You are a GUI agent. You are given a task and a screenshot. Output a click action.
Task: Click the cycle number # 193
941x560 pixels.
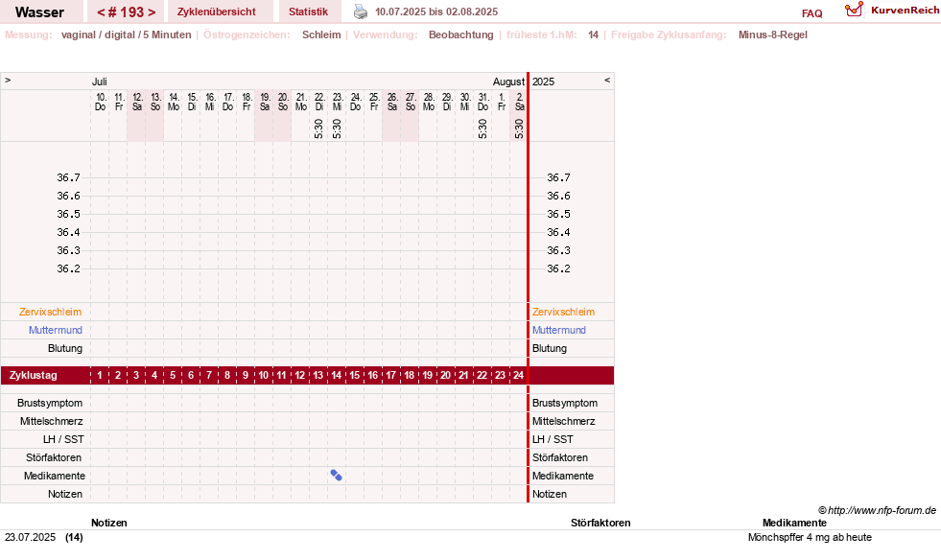tap(126, 12)
